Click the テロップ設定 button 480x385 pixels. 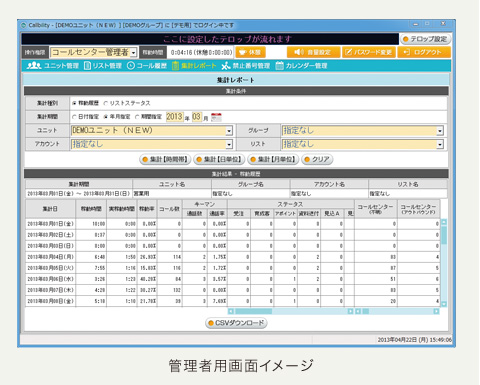point(425,39)
